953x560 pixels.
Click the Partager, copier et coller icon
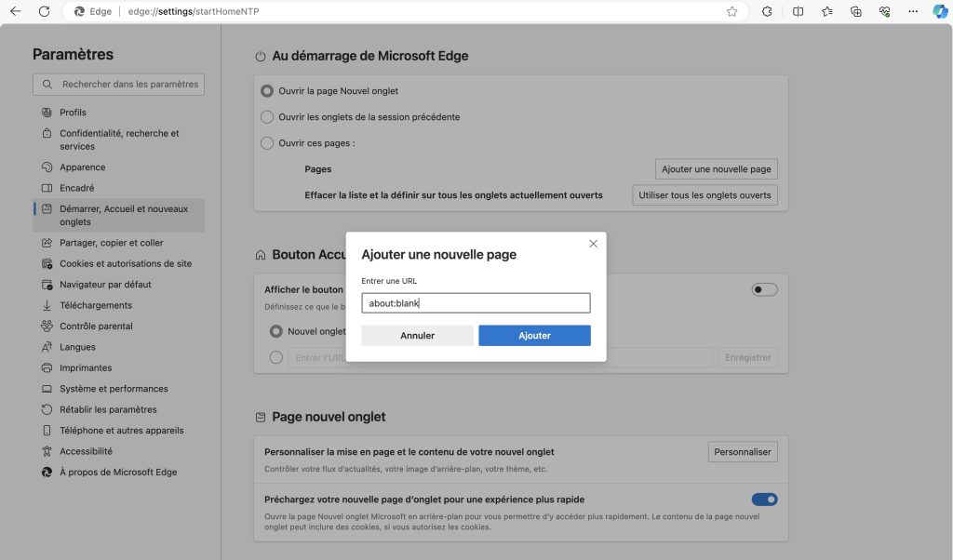point(47,243)
